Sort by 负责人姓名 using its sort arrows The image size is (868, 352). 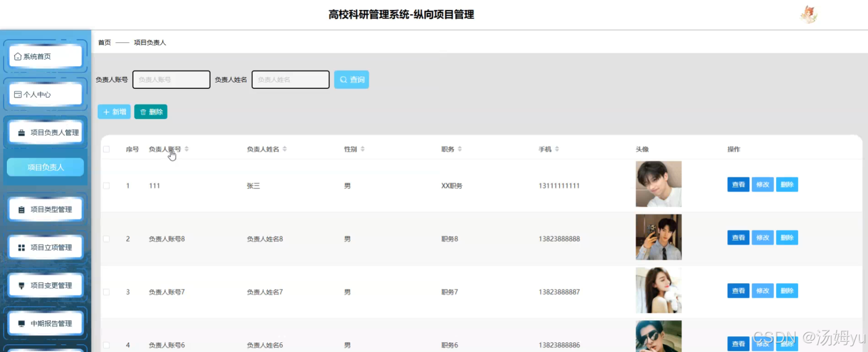284,149
